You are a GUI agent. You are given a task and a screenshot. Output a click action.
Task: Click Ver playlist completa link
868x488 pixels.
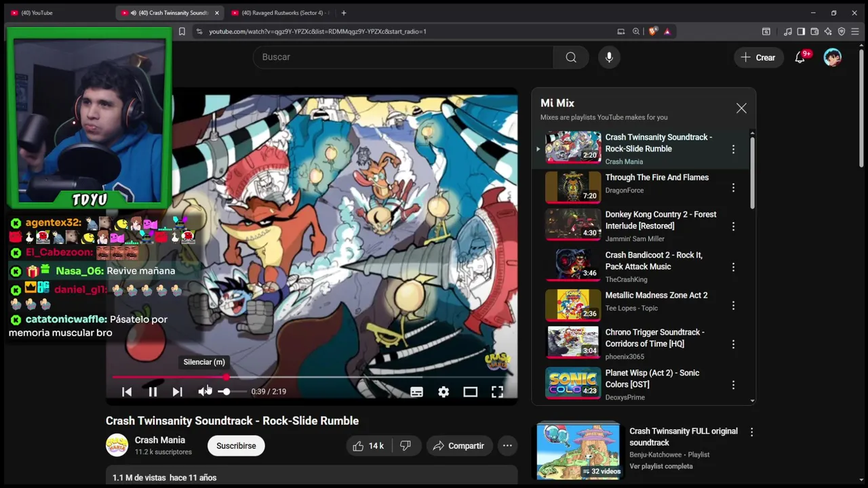(x=661, y=466)
